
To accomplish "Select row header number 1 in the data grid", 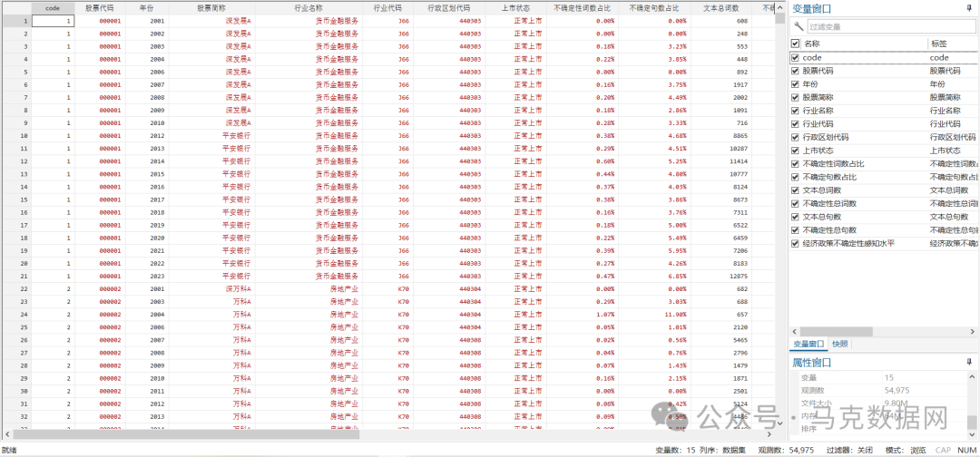I will pos(15,21).
